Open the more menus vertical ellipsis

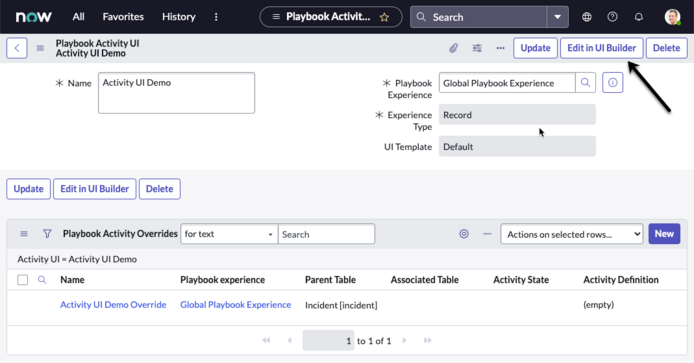216,17
